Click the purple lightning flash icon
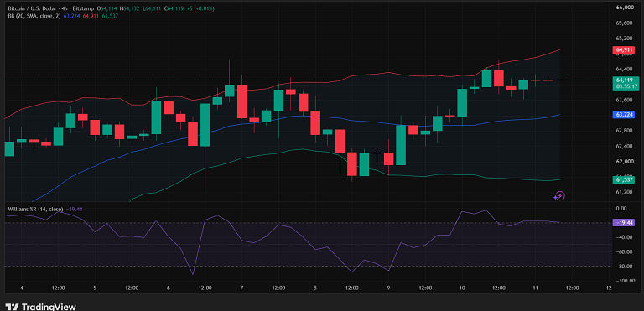Viewport: 644px width, 311px height. tap(559, 196)
